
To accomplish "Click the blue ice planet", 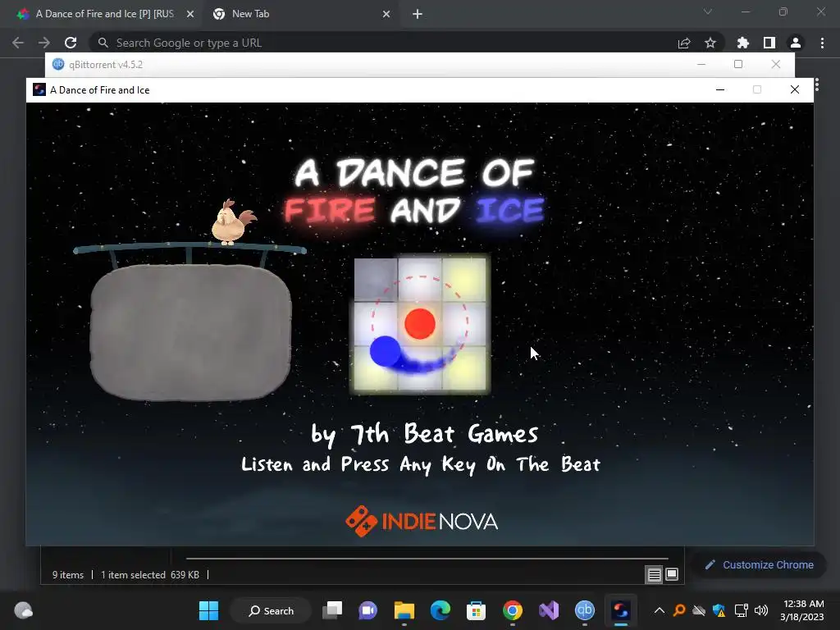I will pyautogui.click(x=386, y=351).
